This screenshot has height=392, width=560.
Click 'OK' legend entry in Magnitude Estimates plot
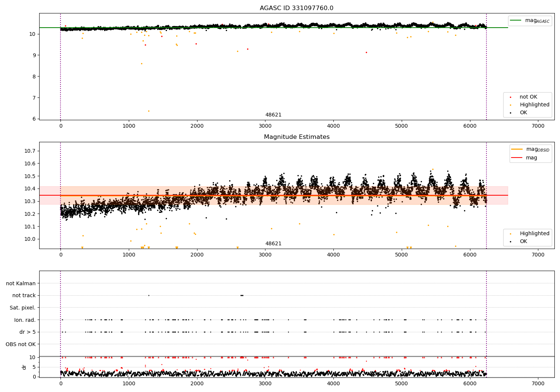(x=523, y=242)
